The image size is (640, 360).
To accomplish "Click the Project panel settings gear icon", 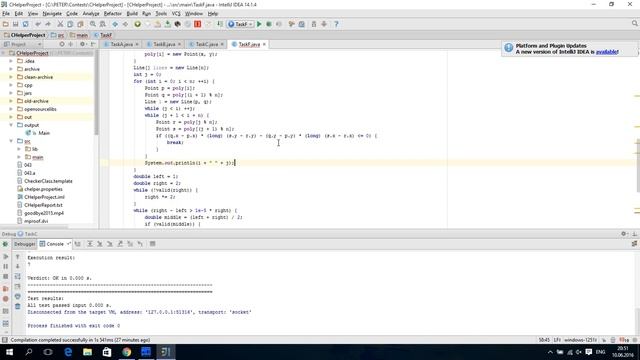I will pos(82,44).
